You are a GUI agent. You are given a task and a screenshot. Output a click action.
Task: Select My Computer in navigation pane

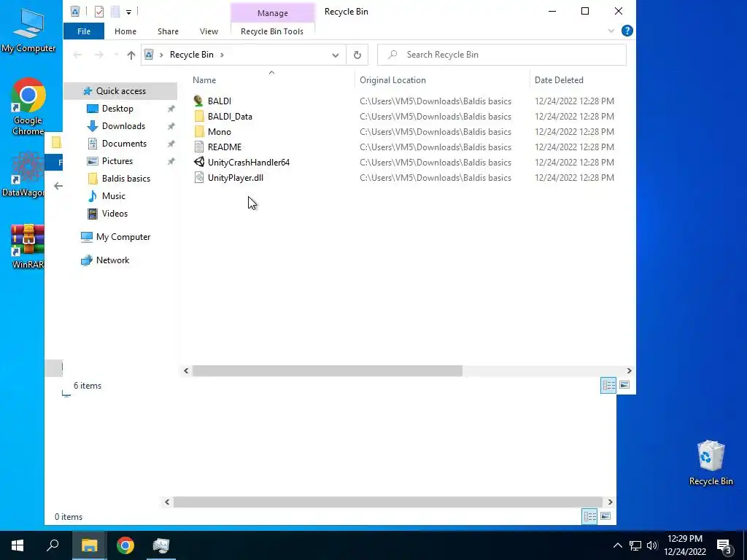tap(123, 237)
